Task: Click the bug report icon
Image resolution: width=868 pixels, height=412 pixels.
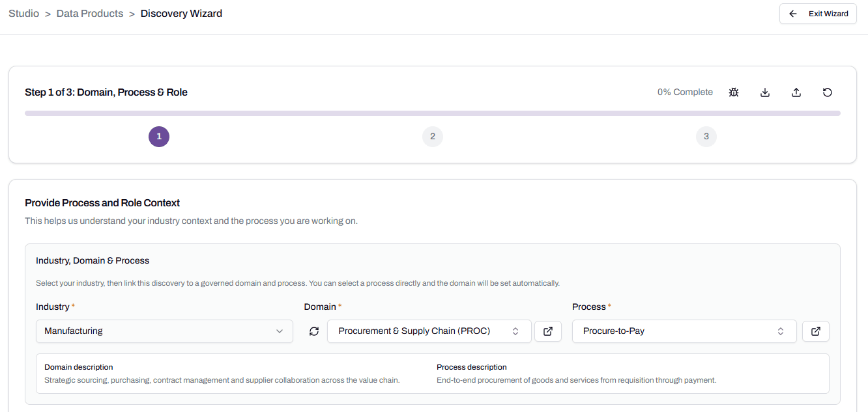Action: [x=734, y=92]
